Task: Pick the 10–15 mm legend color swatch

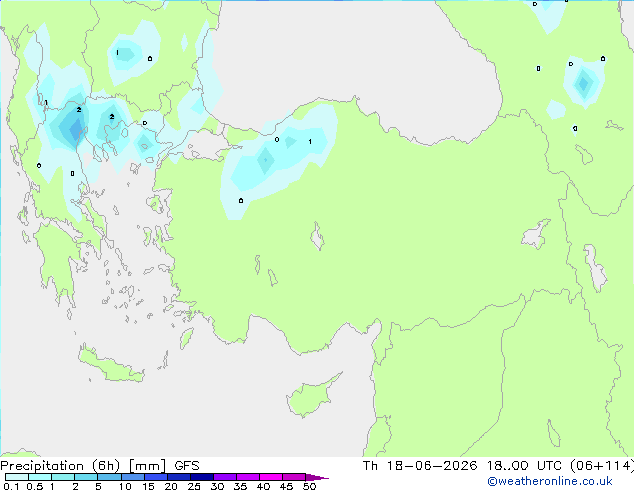Action: click(132, 477)
